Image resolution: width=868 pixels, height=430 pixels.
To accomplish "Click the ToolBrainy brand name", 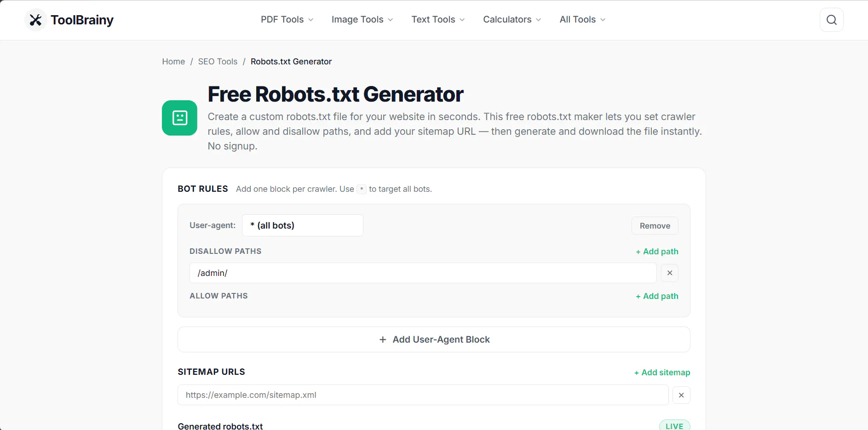I will pyautogui.click(x=82, y=20).
